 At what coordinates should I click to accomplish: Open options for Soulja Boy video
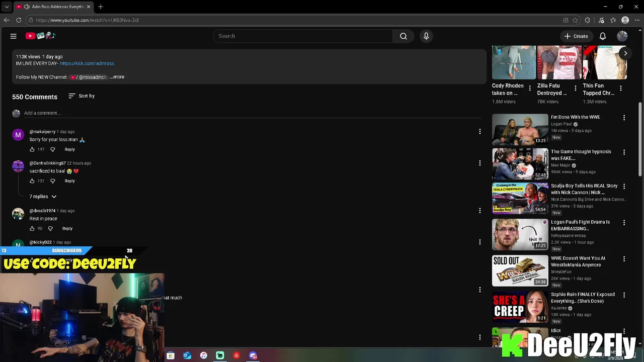624,186
